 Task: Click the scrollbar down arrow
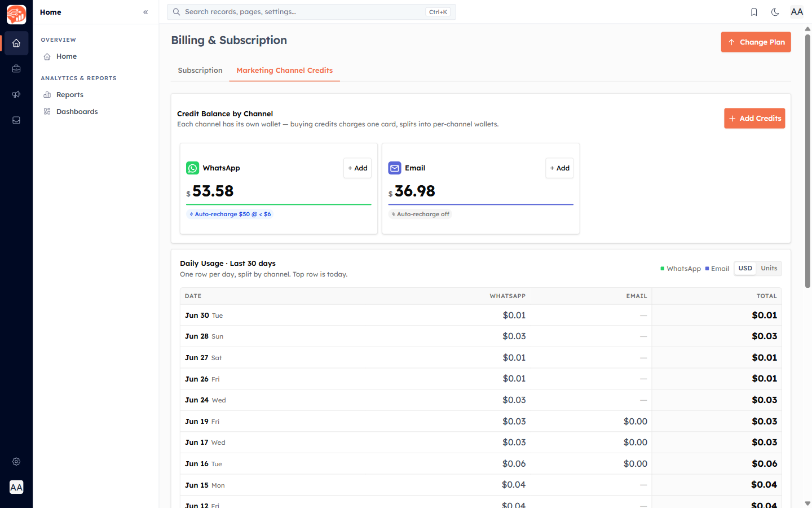807,503
